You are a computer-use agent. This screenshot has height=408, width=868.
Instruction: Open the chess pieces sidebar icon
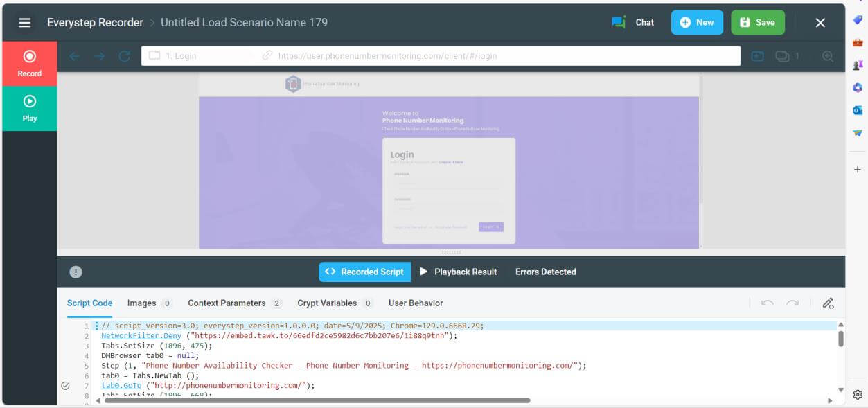(x=858, y=65)
